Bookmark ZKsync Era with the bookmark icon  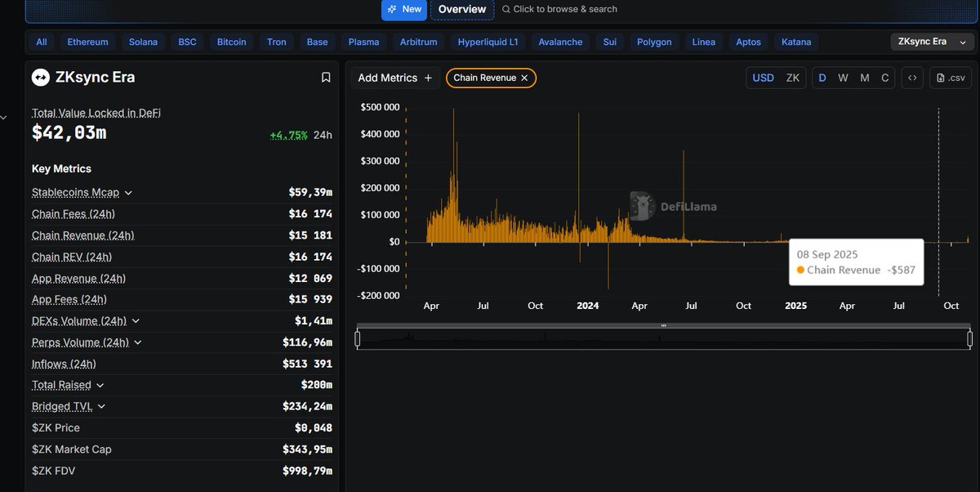[326, 78]
